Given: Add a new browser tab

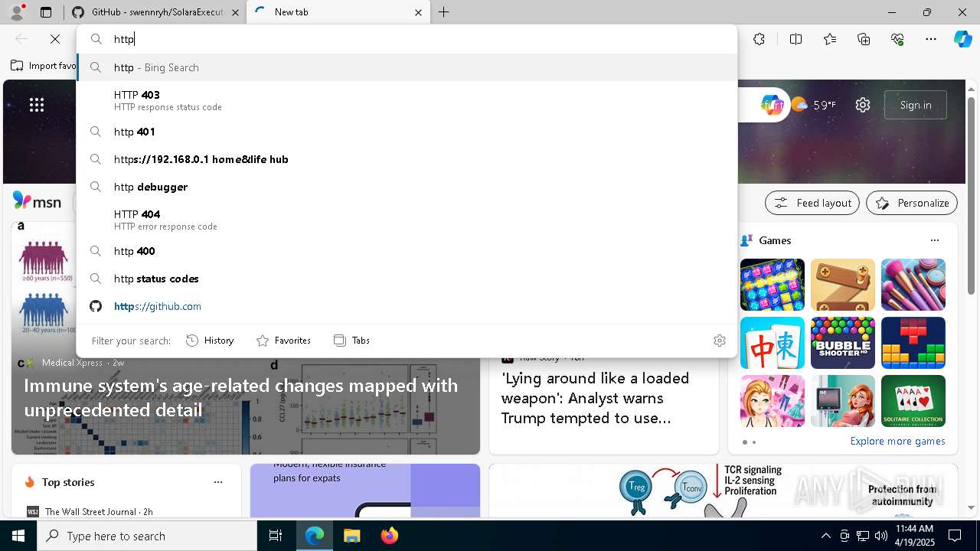Looking at the screenshot, I should [x=443, y=12].
